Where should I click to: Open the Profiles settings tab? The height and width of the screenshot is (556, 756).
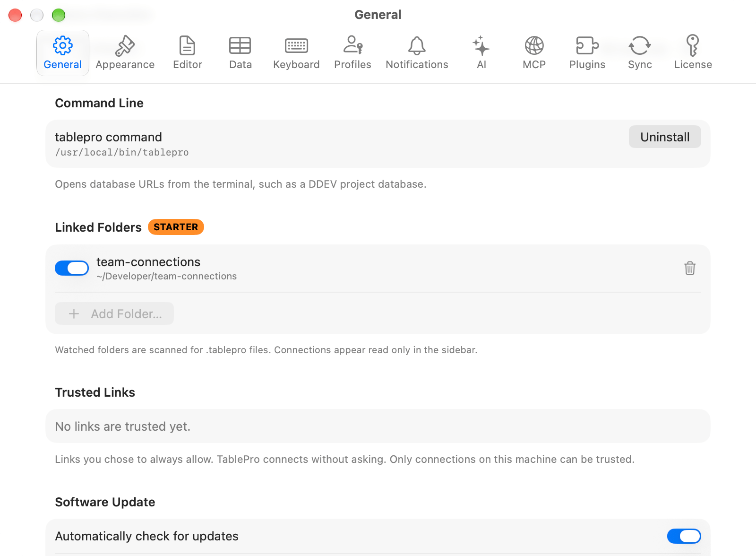pos(352,52)
